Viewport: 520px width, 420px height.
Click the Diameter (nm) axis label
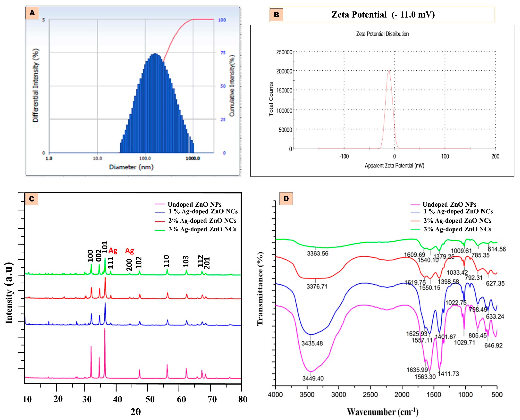[131, 167]
